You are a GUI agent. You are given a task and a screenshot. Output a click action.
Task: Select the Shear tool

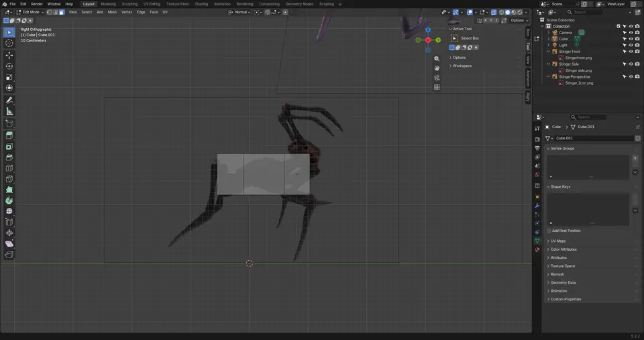coord(9,244)
